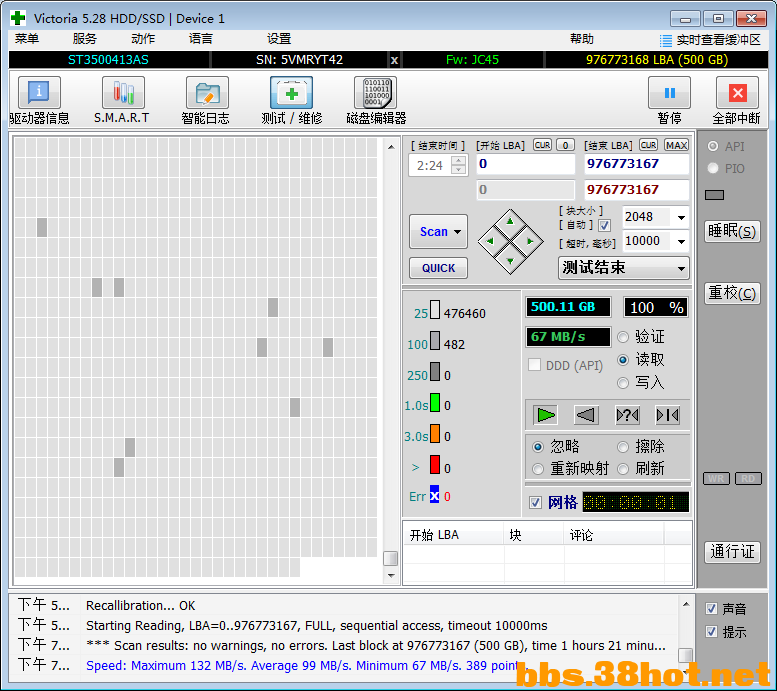The height and width of the screenshot is (691, 777).
Task: Click the RD indicator button
Action: point(748,478)
